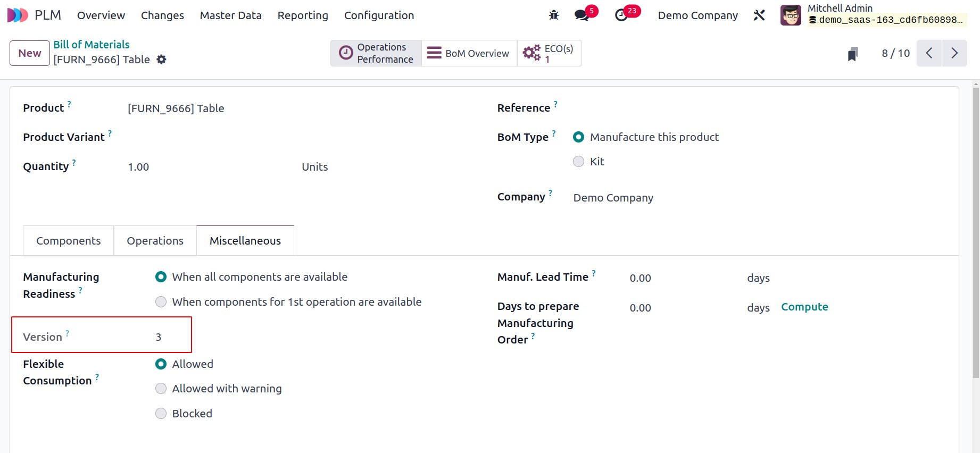Select Blocked flexible consumption radio
The height and width of the screenshot is (453, 980).
coord(161,414)
